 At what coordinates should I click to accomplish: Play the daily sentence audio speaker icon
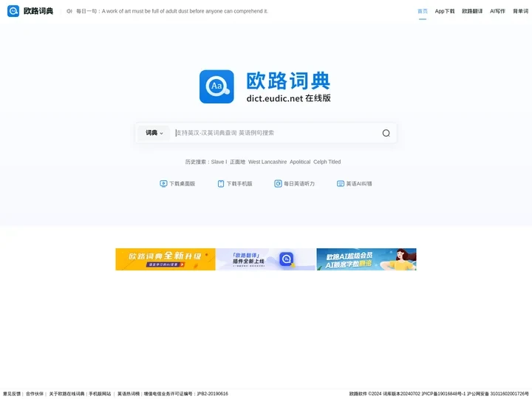[x=69, y=11]
